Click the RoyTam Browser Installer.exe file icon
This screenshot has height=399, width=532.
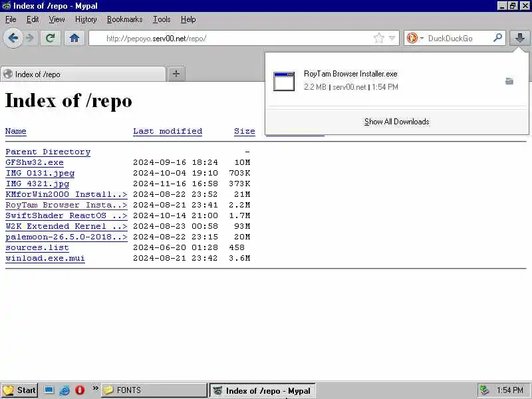click(x=284, y=81)
